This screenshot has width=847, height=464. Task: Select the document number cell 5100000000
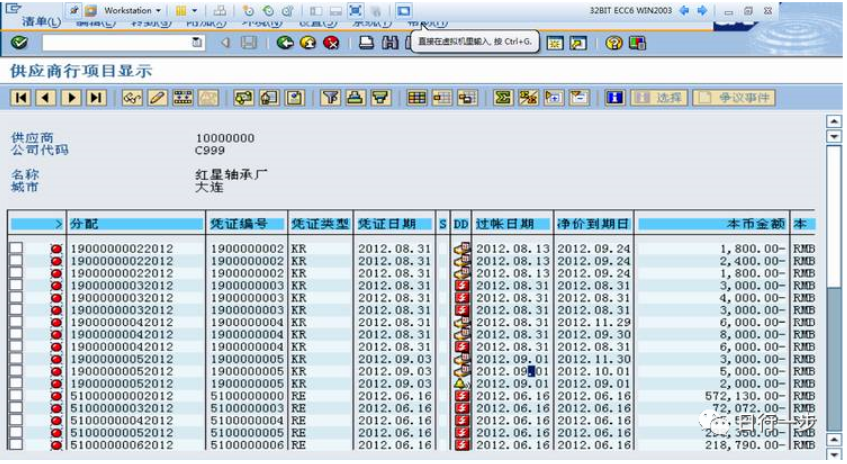tap(247, 395)
